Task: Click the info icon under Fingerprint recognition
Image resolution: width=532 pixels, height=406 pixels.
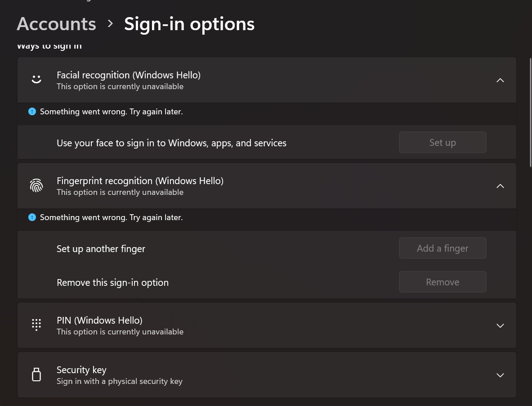Action: coord(32,217)
